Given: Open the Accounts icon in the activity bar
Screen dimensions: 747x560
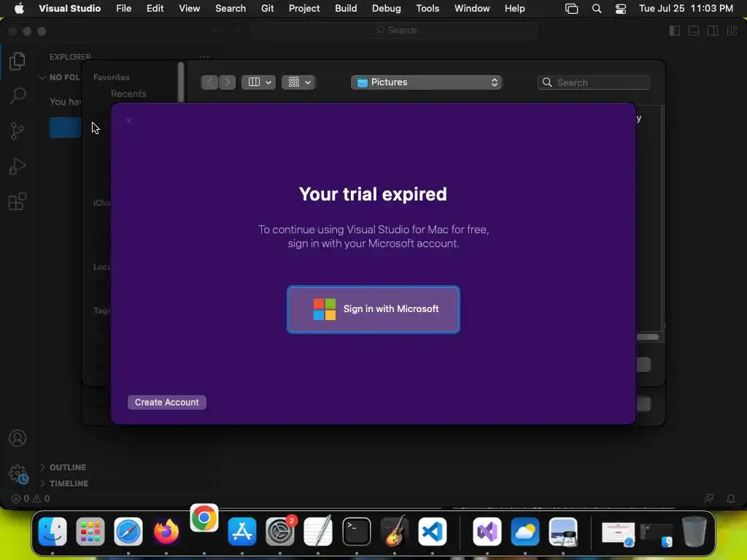Looking at the screenshot, I should [x=18, y=438].
